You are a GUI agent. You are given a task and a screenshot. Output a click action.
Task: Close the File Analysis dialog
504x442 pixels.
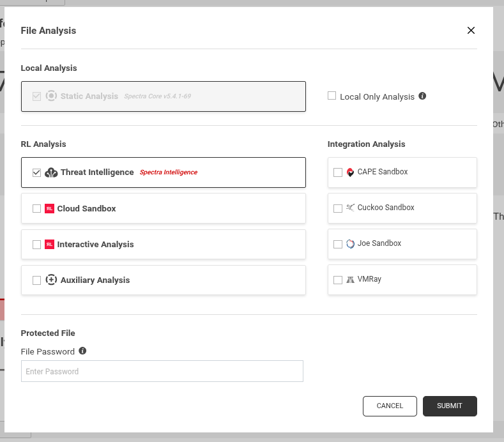tap(471, 30)
